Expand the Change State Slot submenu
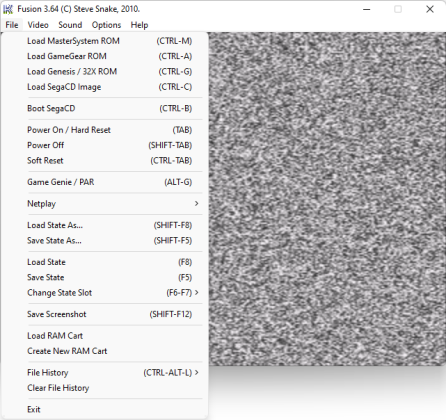Viewport: 446px width, 420px height. pos(105,293)
